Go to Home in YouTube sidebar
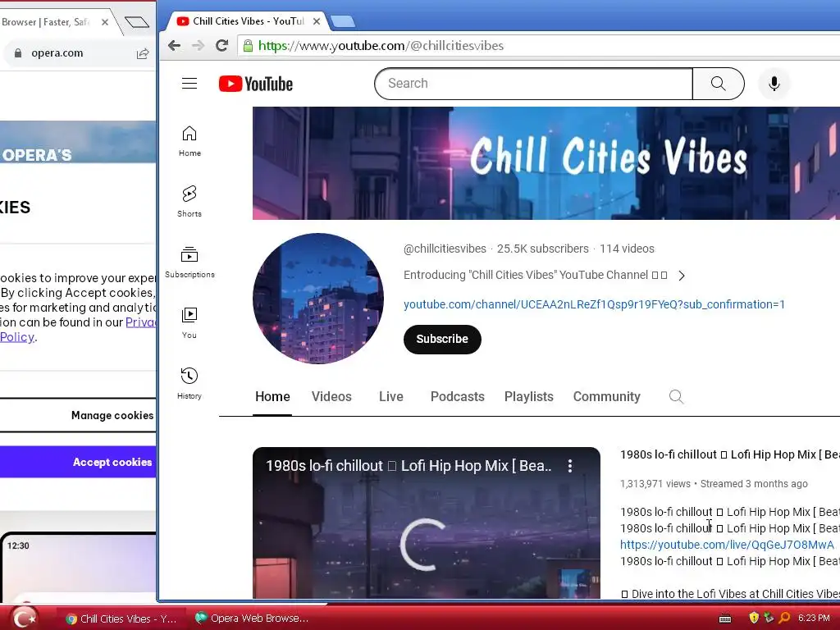Screen dimensions: 840x630 click(189, 141)
